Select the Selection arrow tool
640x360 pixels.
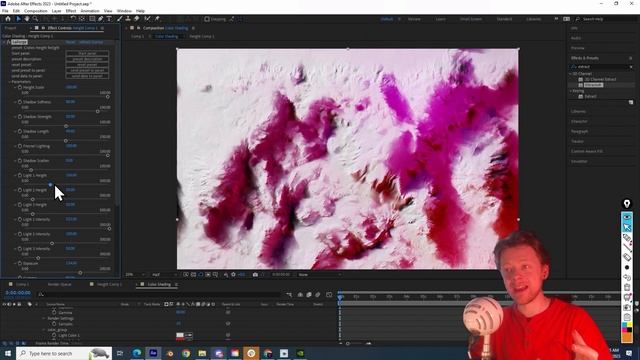click(18, 19)
